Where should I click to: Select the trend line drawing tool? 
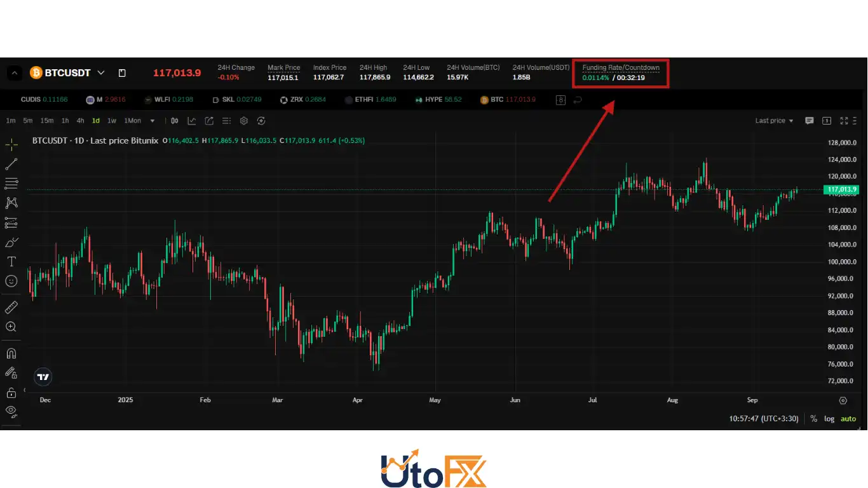[11, 164]
